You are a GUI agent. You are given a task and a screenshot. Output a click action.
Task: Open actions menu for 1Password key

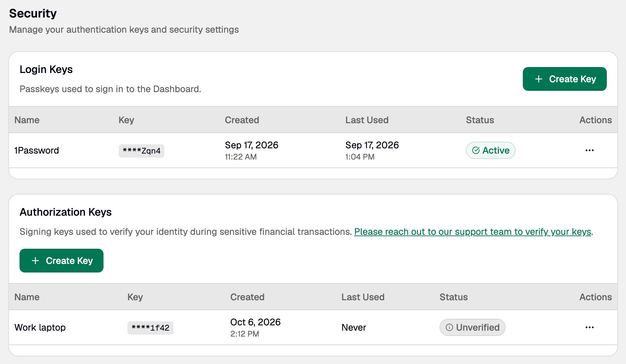(589, 150)
